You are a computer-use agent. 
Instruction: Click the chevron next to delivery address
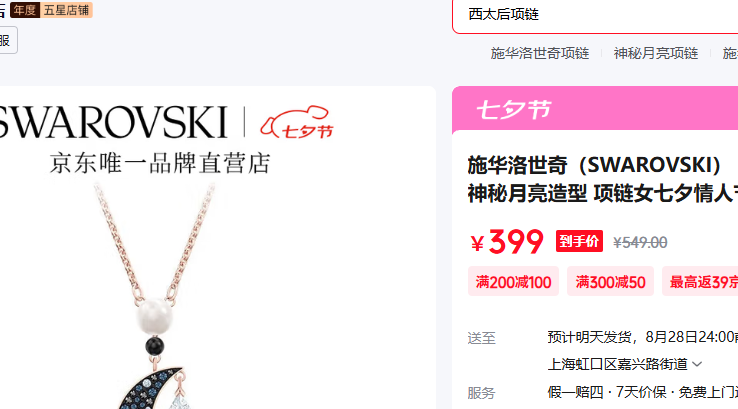pos(698,364)
